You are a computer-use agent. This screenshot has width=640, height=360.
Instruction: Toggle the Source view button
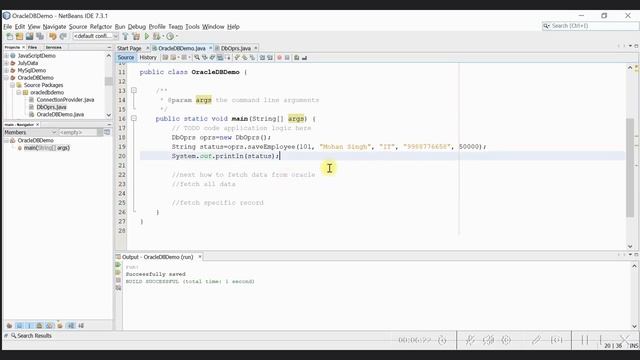click(126, 58)
